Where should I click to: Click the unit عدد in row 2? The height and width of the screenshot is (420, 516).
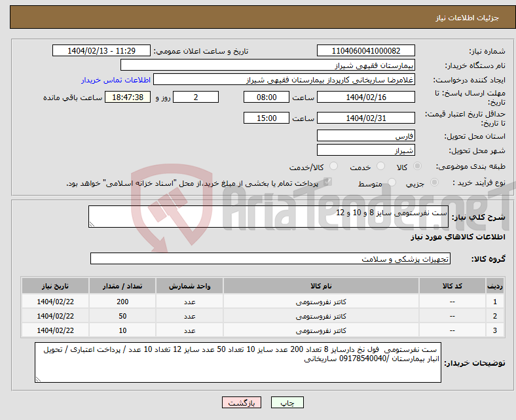pos(189,316)
